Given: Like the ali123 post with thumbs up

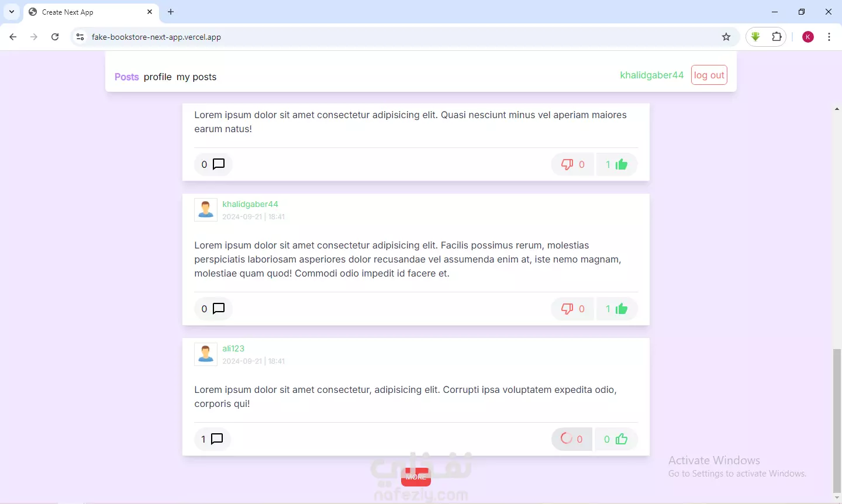Looking at the screenshot, I should tap(616, 439).
